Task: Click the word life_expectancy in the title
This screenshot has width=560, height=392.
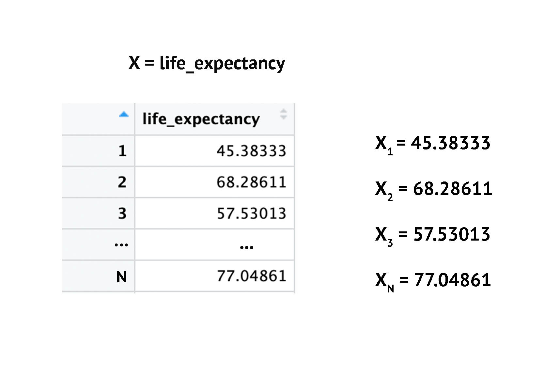Action: (222, 63)
